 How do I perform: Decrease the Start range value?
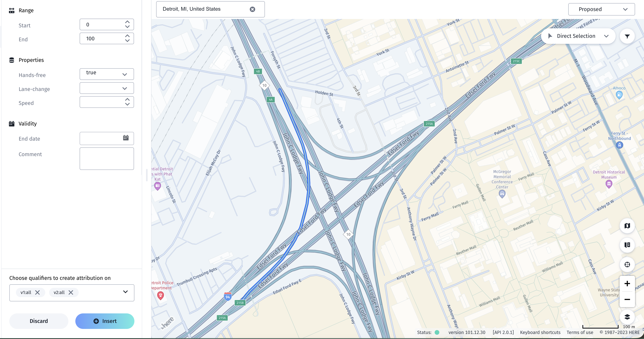(127, 26)
